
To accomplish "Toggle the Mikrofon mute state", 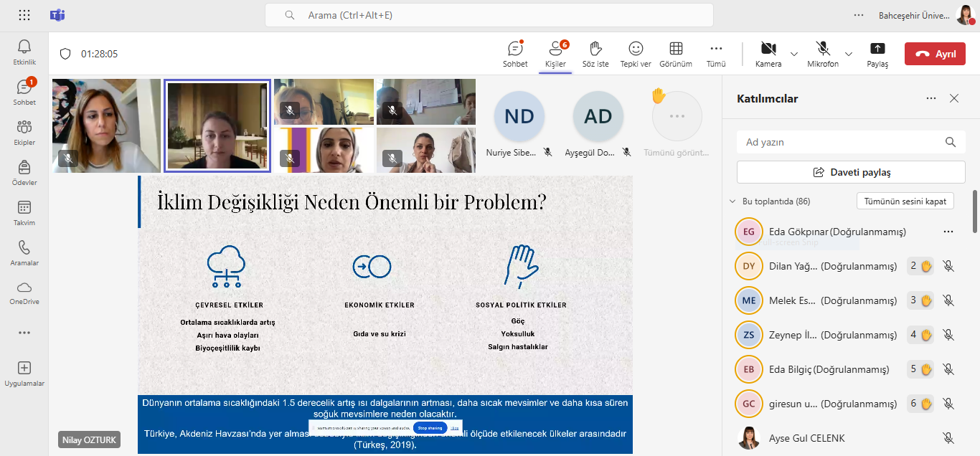I will [x=823, y=54].
